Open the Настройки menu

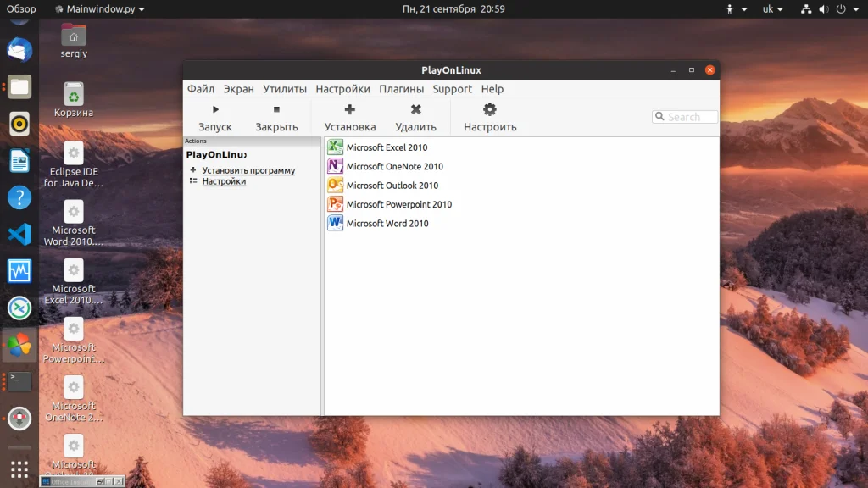(x=342, y=89)
